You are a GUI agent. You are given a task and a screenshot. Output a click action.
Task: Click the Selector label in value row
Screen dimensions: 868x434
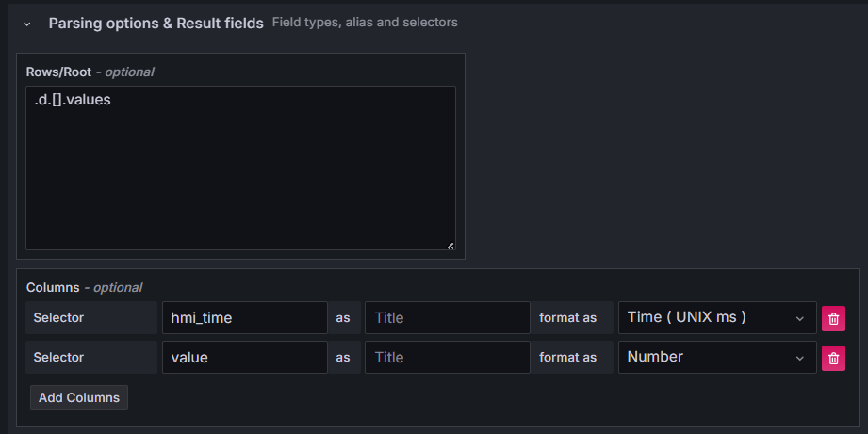(x=58, y=358)
